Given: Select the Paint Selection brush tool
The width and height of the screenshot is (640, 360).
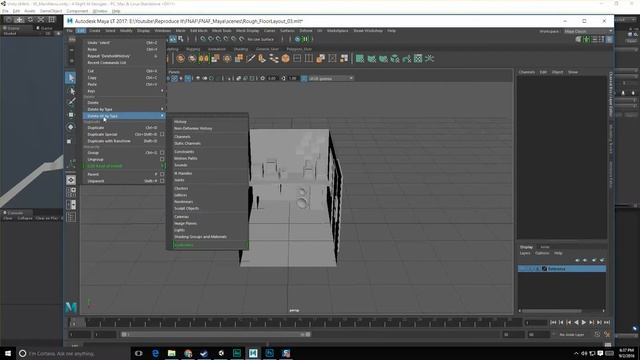Looking at the screenshot, I should pos(71,102).
